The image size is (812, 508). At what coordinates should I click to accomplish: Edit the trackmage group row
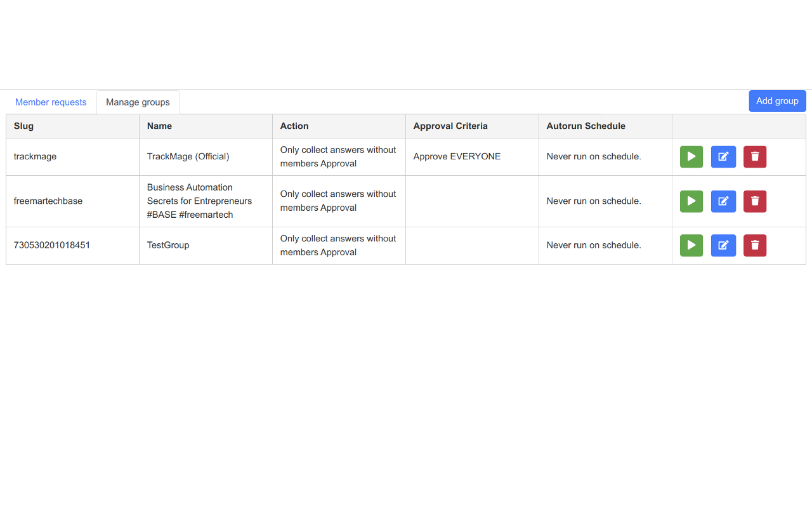coord(723,157)
